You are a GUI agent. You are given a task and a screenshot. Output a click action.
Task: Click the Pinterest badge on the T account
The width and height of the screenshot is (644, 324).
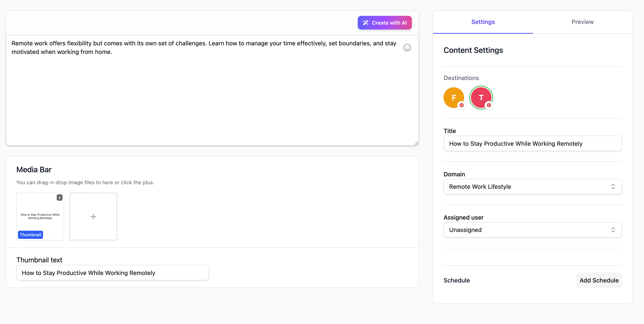point(489,106)
